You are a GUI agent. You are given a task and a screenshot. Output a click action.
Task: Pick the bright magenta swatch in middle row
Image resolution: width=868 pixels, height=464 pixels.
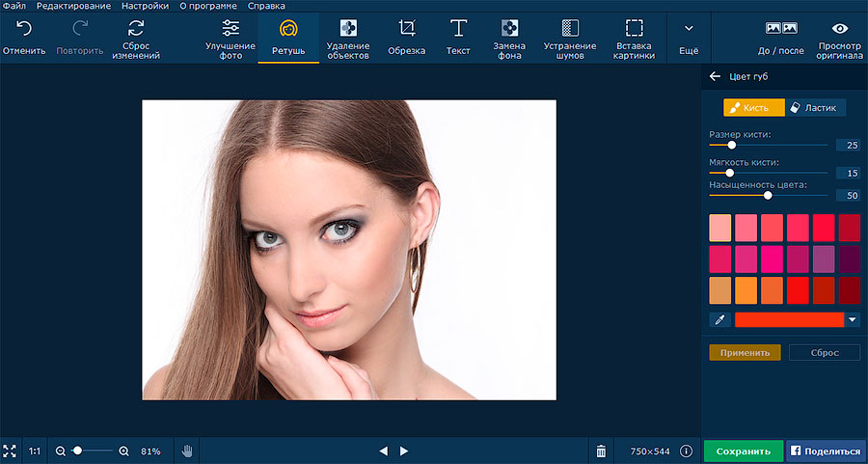(x=772, y=259)
